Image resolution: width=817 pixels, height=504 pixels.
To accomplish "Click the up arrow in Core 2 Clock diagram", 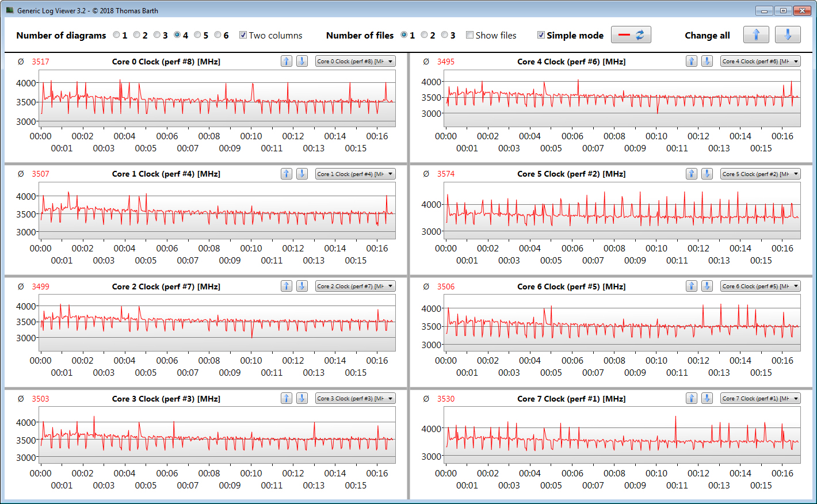I will click(287, 286).
